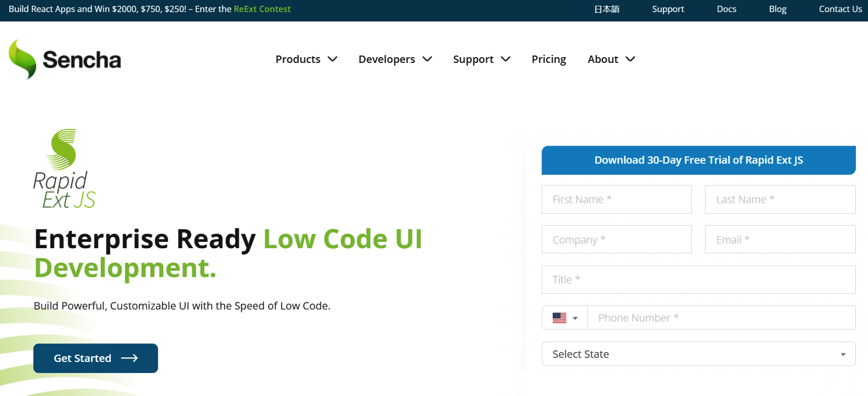
Task: Open the Select State dropdown
Action: point(698,354)
